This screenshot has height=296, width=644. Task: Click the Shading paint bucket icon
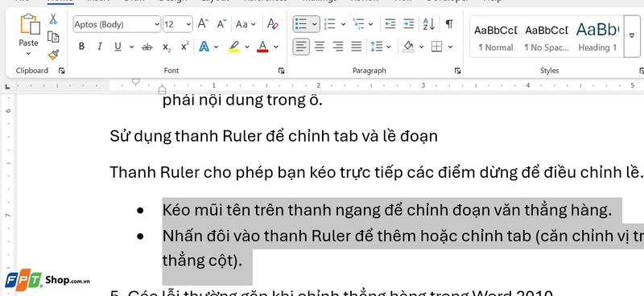tap(408, 47)
